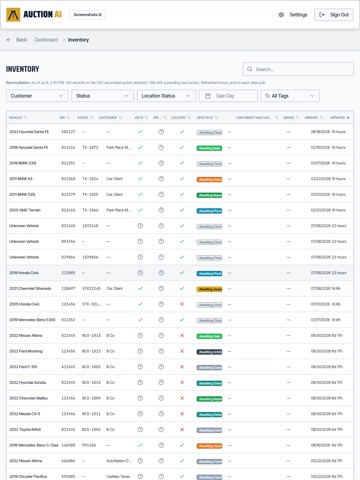Click Located X for 2022 Toyota RAV4 row
Image resolution: width=360 pixels, height=480 pixels.
(182, 429)
